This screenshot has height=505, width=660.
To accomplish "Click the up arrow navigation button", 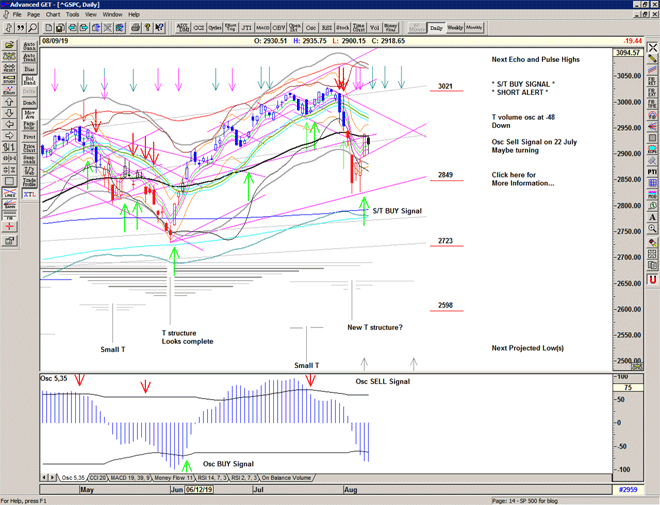I will 9,102.
